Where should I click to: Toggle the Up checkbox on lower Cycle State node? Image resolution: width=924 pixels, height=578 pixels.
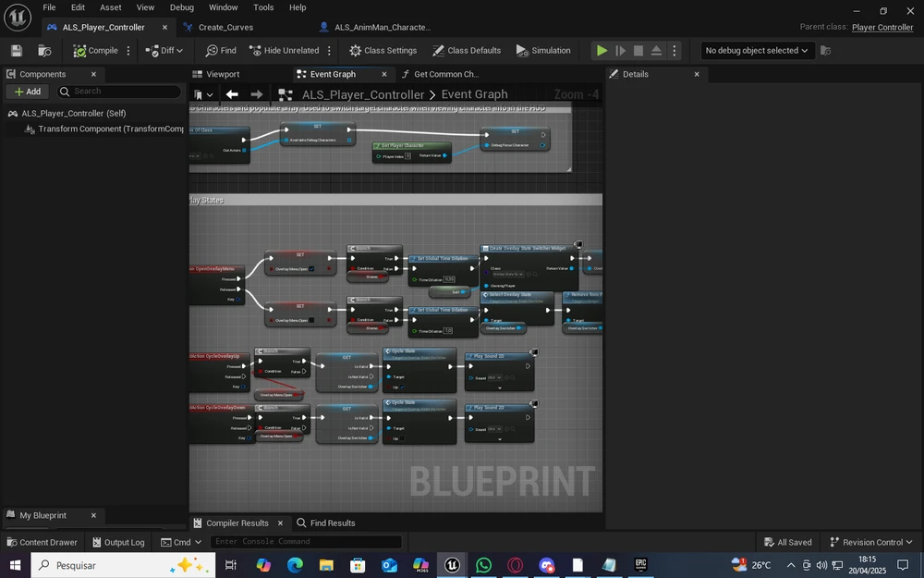click(x=404, y=438)
